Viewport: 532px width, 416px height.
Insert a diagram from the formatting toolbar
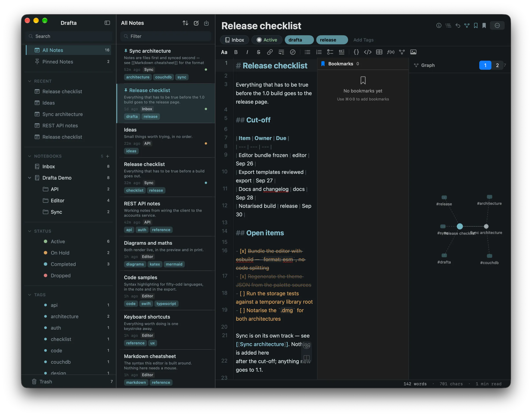click(402, 52)
